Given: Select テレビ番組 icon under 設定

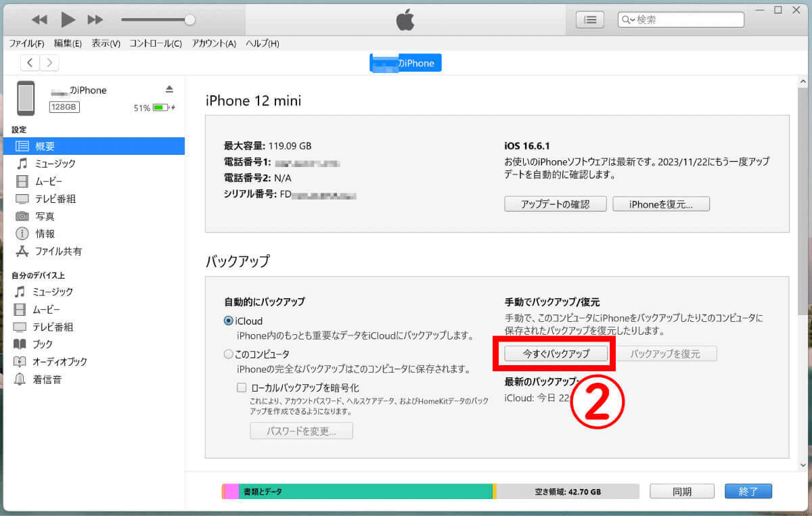Looking at the screenshot, I should [x=22, y=199].
